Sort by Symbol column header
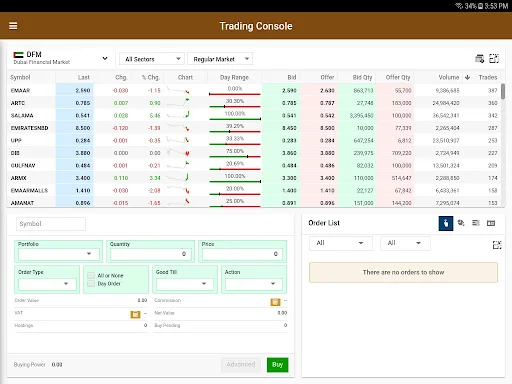The height and width of the screenshot is (384, 512). 20,77
